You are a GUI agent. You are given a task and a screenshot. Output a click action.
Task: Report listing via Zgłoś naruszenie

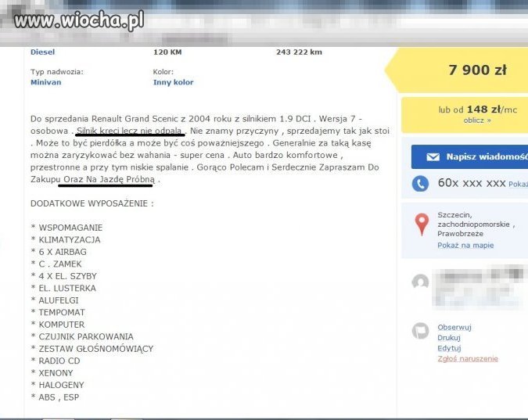tap(468, 358)
